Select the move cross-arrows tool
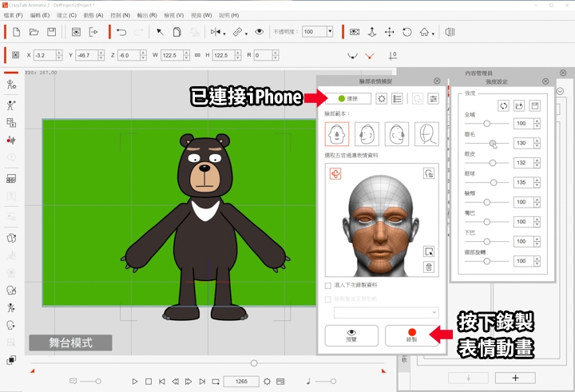 [x=390, y=32]
